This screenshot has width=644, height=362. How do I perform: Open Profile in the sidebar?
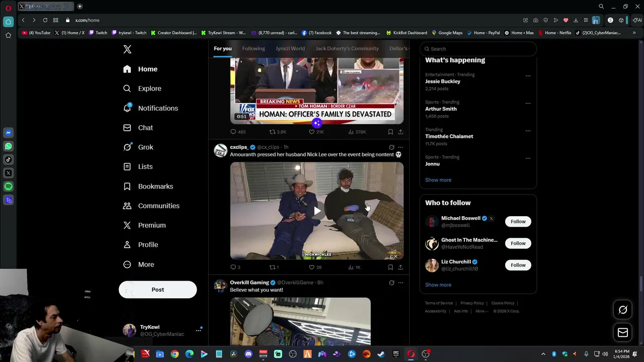140,245
